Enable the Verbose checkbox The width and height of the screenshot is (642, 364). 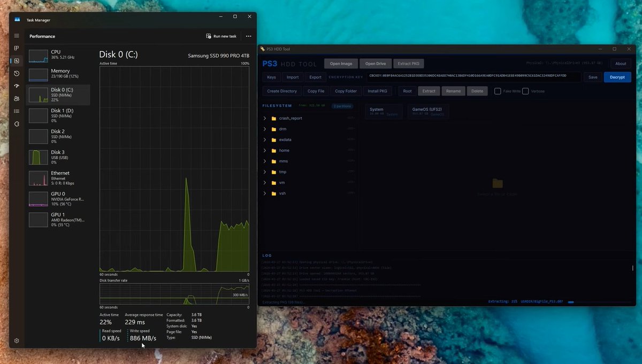(525, 91)
